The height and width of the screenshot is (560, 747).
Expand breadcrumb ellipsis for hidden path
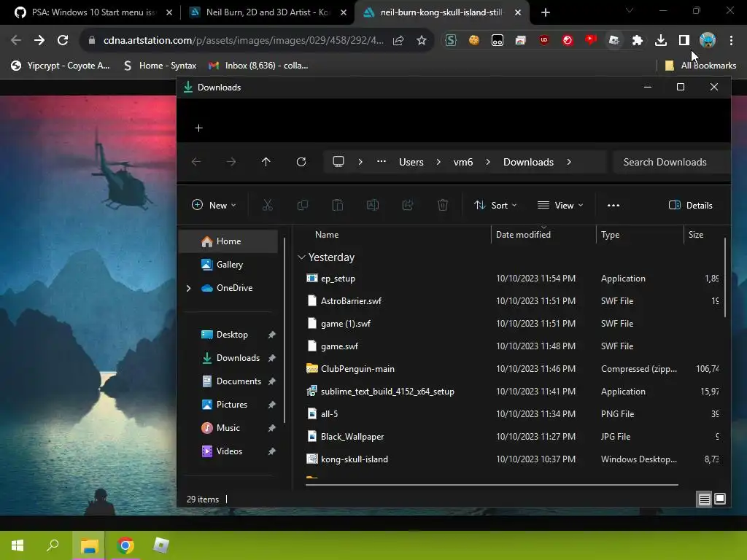[x=381, y=162]
